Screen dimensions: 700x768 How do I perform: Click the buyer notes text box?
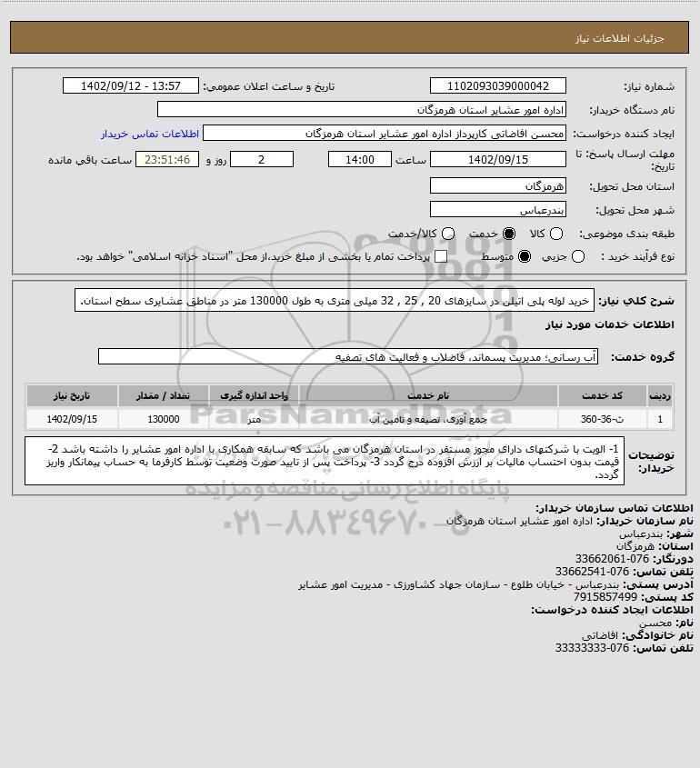point(325,461)
